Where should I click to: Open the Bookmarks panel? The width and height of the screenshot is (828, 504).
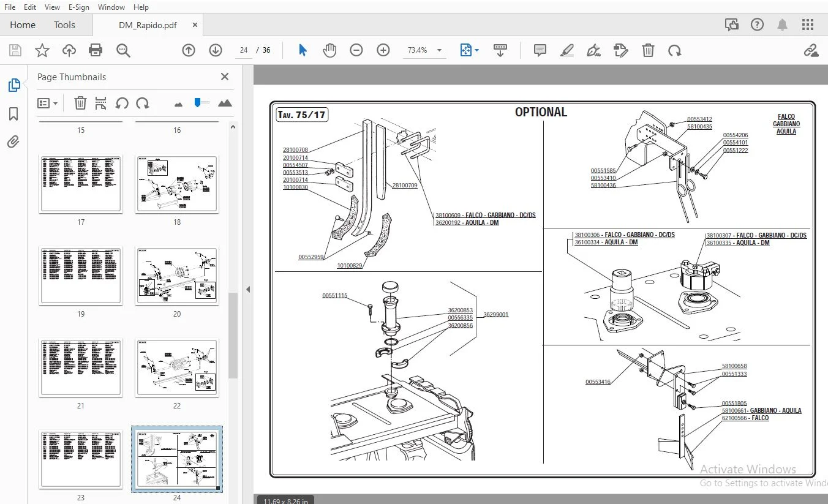pos(13,114)
